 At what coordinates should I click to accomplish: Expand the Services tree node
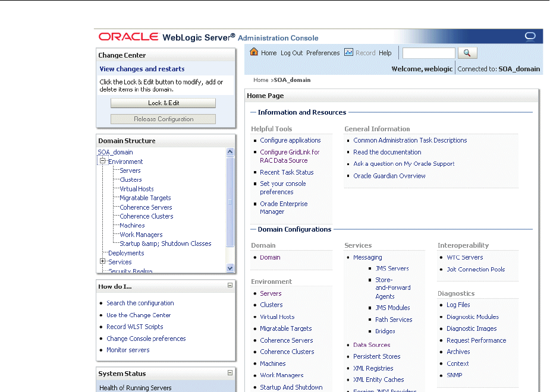tap(102, 261)
